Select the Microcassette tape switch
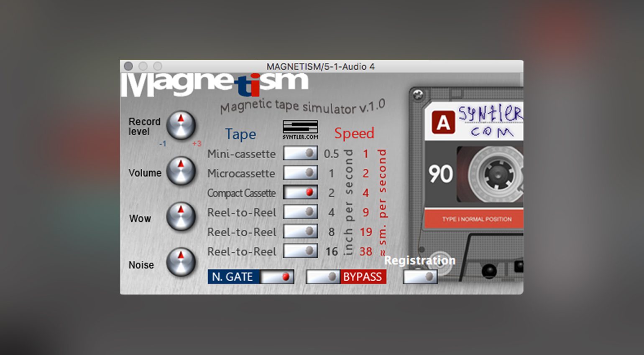Viewport: 644px width, 355px height. pyautogui.click(x=300, y=172)
